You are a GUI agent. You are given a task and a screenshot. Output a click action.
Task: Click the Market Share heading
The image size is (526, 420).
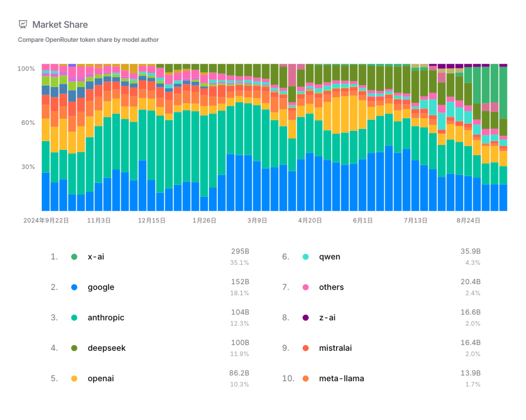(x=60, y=24)
